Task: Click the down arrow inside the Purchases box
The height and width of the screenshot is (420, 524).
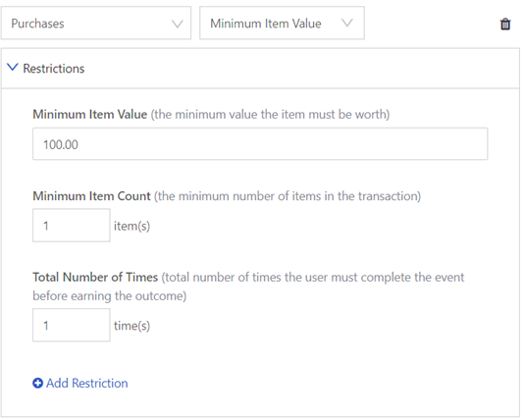Action: (177, 24)
